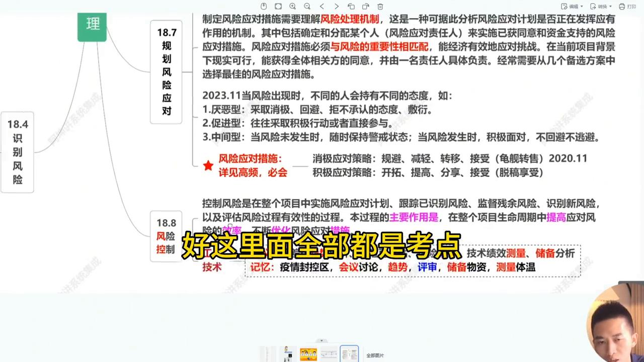The height and width of the screenshot is (362, 644).
Task: Rotate the page counterclockwise
Action: (x=352, y=7)
